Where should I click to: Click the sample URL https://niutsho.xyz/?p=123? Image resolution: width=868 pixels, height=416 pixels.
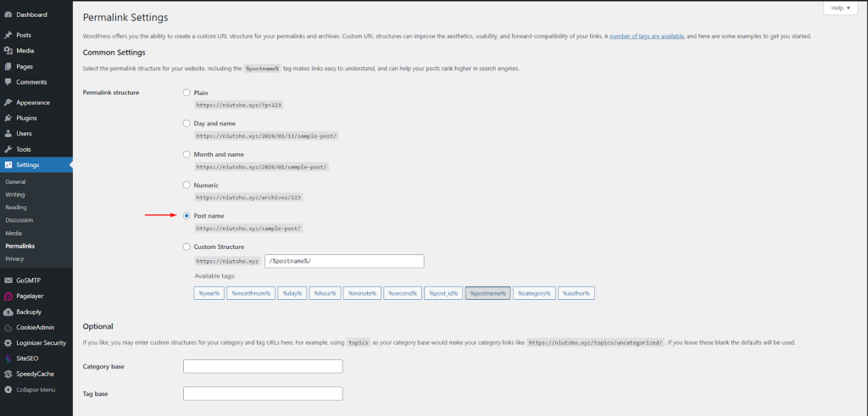pos(239,104)
